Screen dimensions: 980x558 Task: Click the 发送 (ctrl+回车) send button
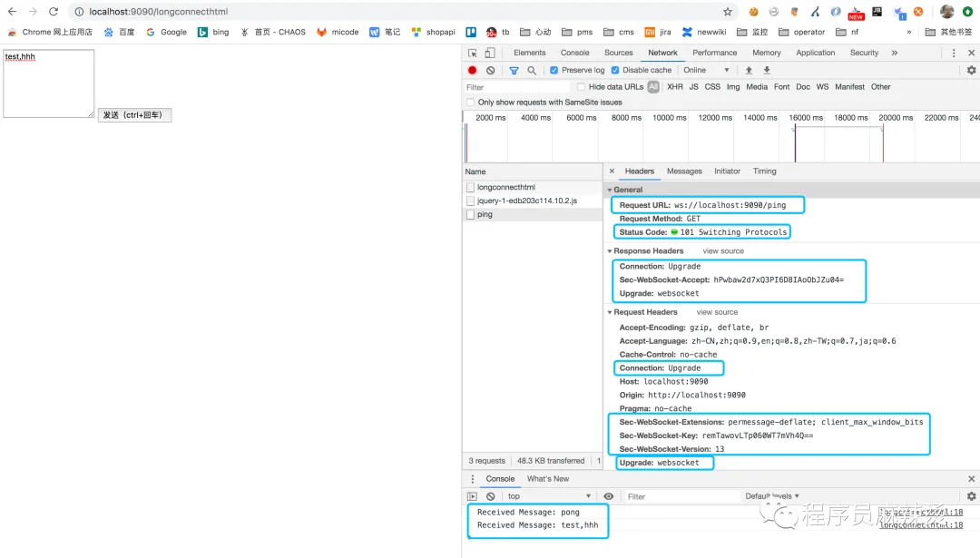(134, 115)
